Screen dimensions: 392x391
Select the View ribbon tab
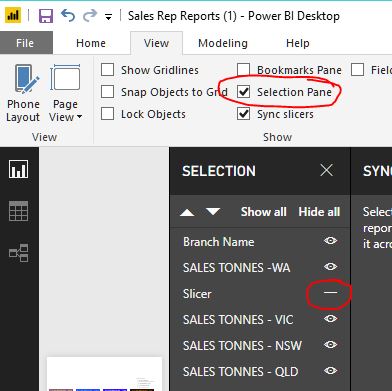click(x=156, y=43)
